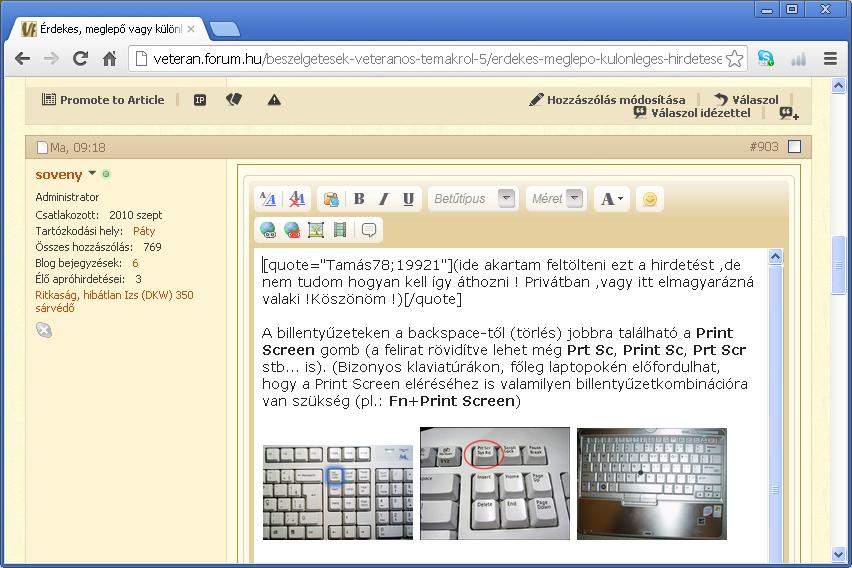Click the remove formatting icon
Viewport: 852px width, 568px height.
(296, 199)
